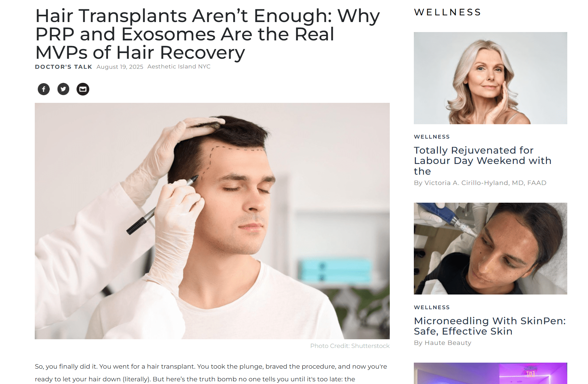Open Microneedling With SkinPen article title
The height and width of the screenshot is (384, 588).
[x=490, y=326]
